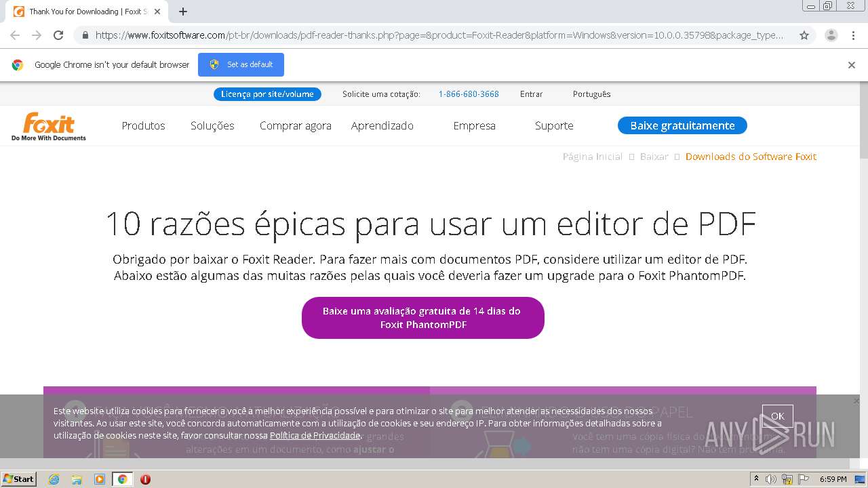868x488 pixels.
Task: Click Set as default button
Action: (241, 64)
